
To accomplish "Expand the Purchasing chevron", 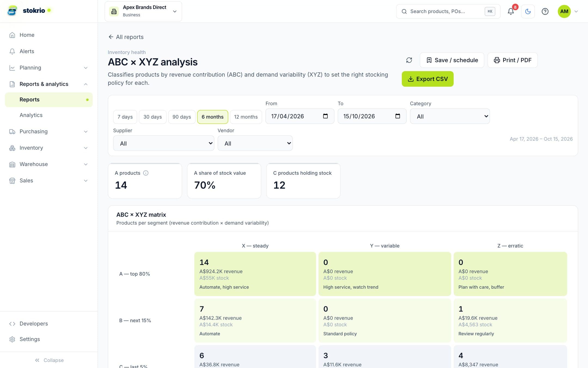I will pyautogui.click(x=86, y=131).
